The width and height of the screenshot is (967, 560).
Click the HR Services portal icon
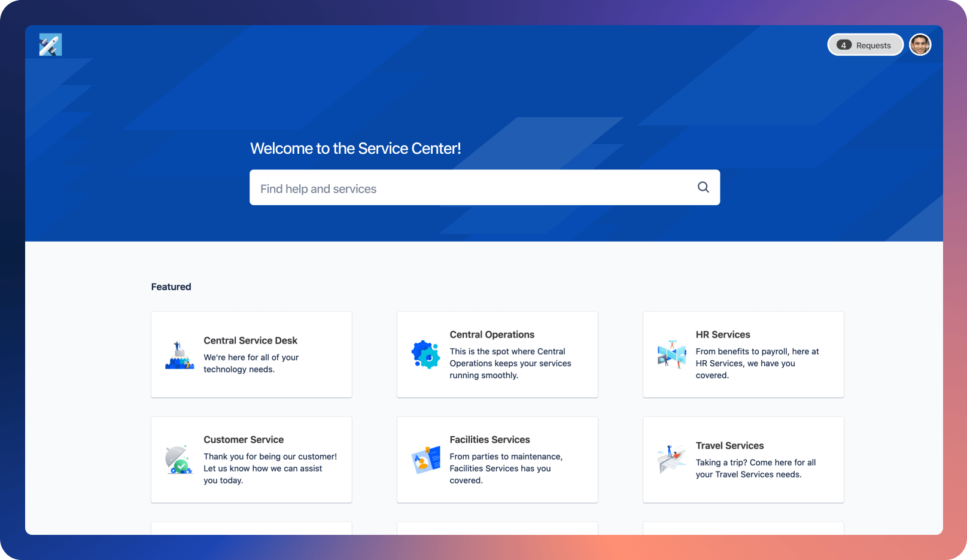(x=671, y=354)
